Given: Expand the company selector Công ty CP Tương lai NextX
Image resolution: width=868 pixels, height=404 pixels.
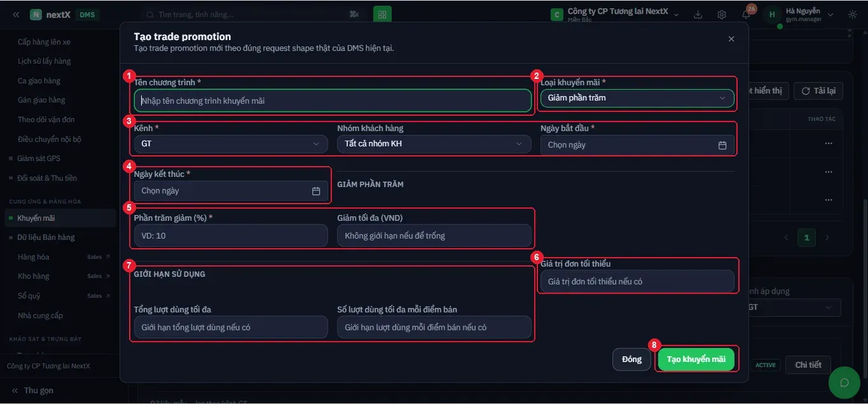Looking at the screenshot, I should pyautogui.click(x=614, y=15).
